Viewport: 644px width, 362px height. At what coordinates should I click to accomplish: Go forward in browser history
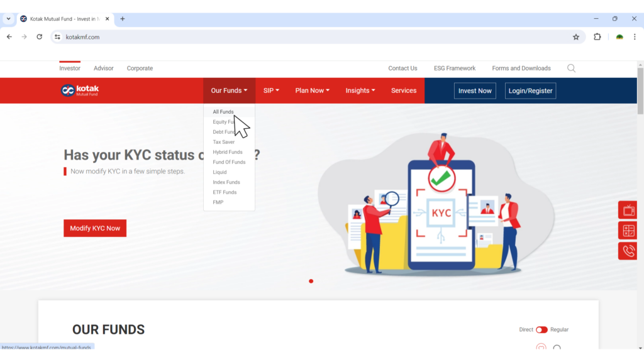coord(25,37)
